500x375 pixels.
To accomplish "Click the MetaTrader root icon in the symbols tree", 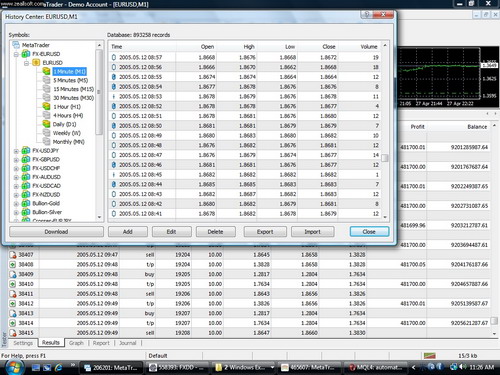I will 16,45.
